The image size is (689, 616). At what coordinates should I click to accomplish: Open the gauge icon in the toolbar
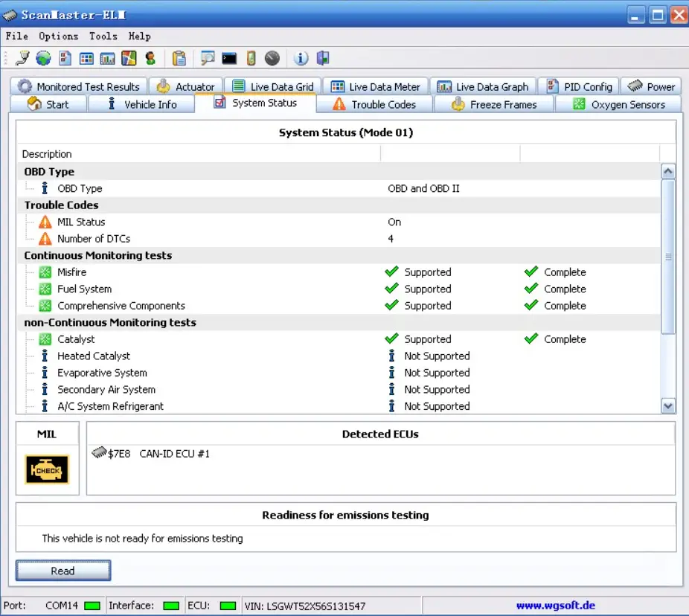coord(273,58)
